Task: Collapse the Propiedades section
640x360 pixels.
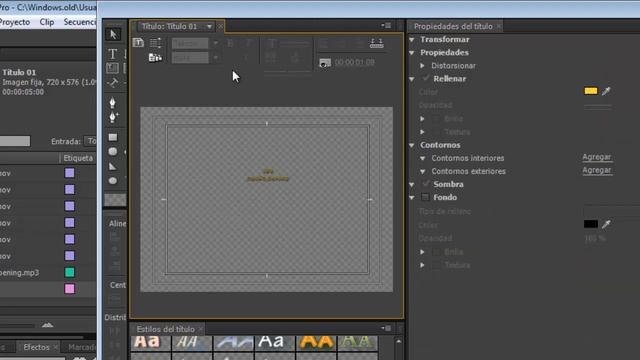Action: pos(412,53)
